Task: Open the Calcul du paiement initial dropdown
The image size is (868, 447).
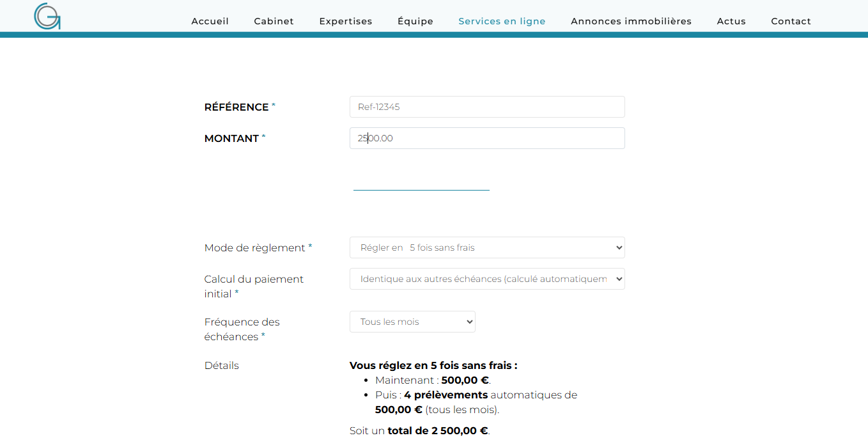Action: pyautogui.click(x=486, y=279)
